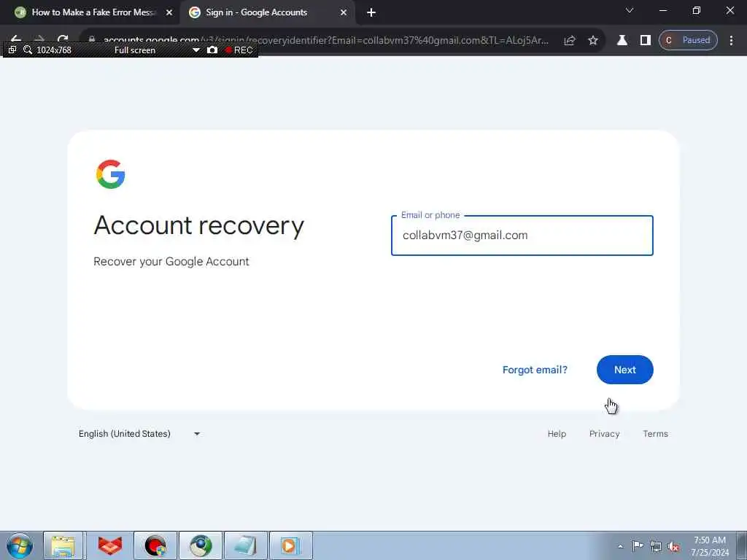The height and width of the screenshot is (560, 747).
Task: Open the Chrome Labs flask icon
Action: (x=622, y=41)
